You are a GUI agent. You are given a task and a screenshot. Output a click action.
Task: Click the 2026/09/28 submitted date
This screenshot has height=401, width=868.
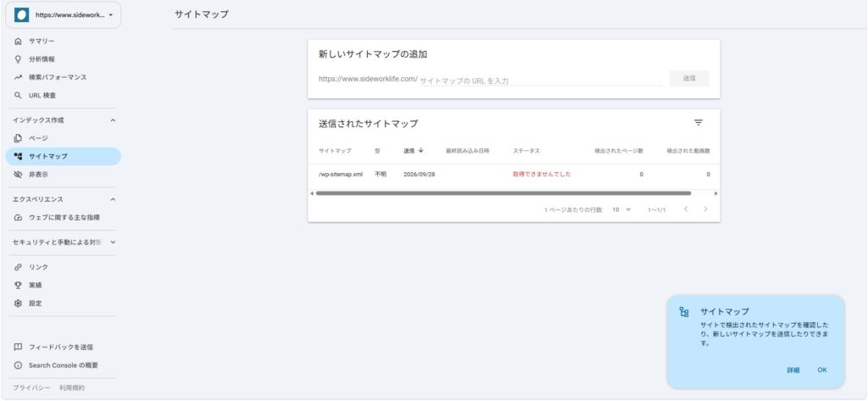(x=420, y=174)
